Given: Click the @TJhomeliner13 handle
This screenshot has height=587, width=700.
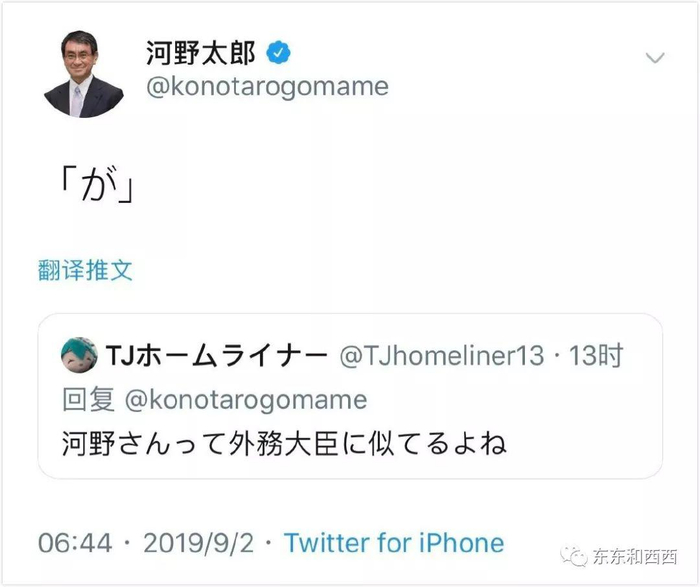Looking at the screenshot, I should pos(443,356).
